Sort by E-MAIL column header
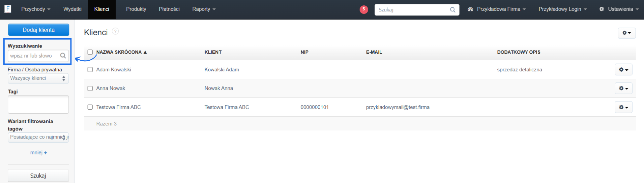This screenshot has height=185, width=644. tap(374, 52)
